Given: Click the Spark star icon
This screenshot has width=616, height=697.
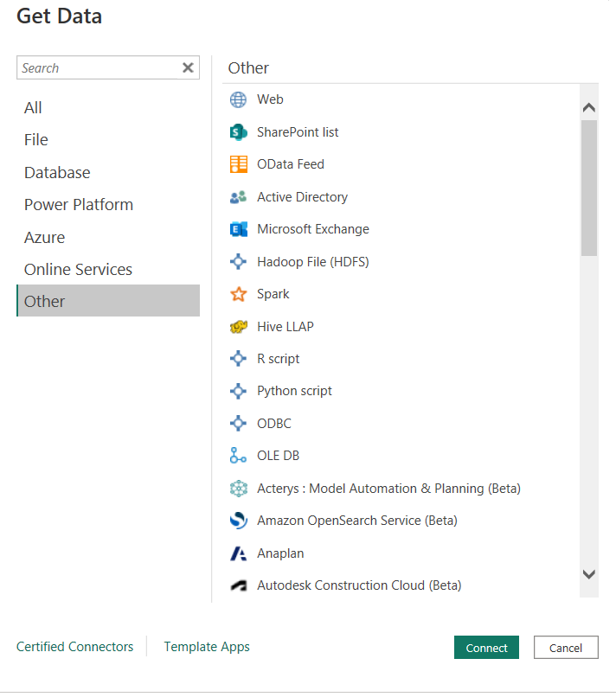Looking at the screenshot, I should coord(238,294).
